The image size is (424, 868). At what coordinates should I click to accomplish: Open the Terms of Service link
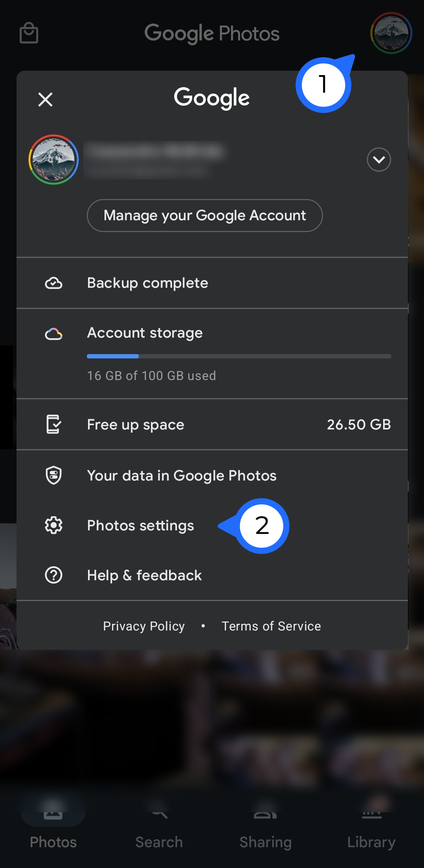point(271,626)
